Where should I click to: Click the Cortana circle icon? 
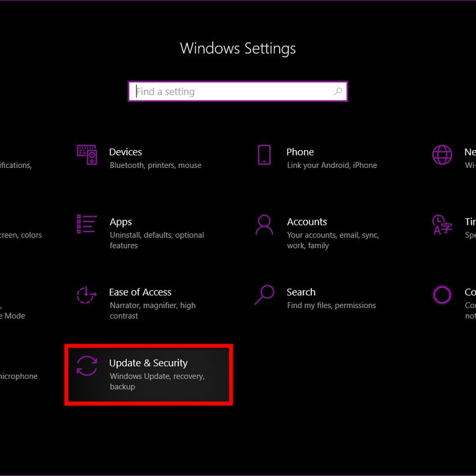coord(442,294)
